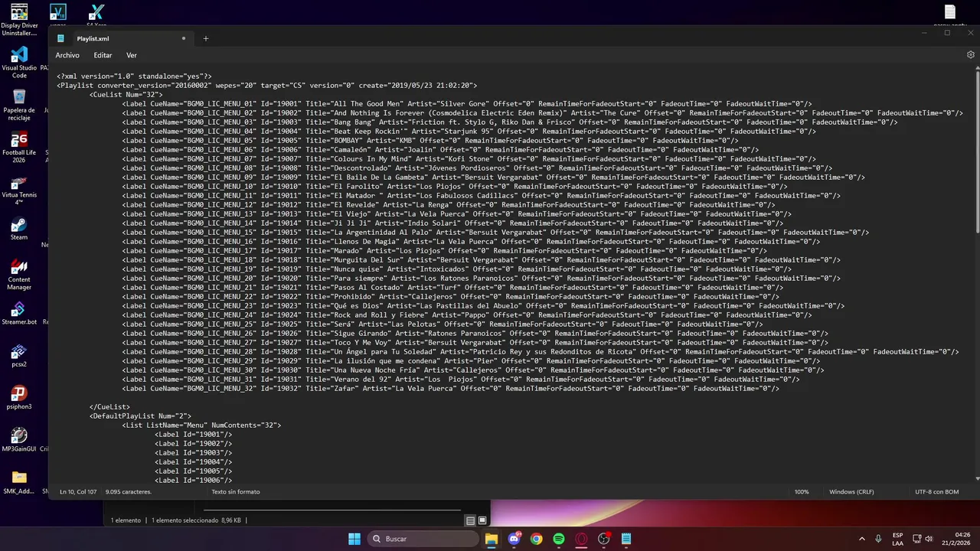
Task: Open Google Chrome from the taskbar
Action: pos(536,539)
